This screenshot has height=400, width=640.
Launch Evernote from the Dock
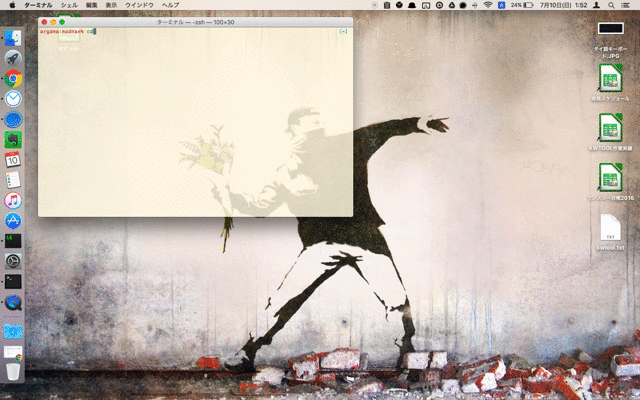click(13, 140)
